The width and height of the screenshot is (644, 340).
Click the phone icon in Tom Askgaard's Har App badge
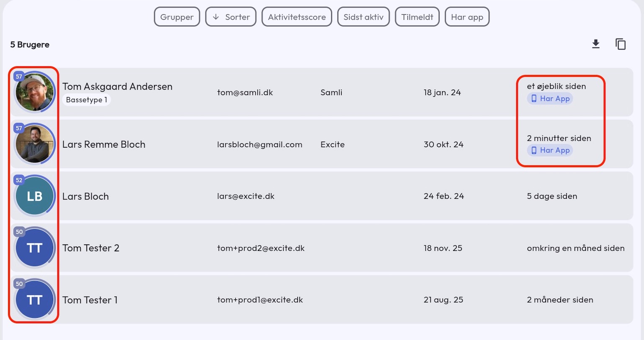(534, 99)
